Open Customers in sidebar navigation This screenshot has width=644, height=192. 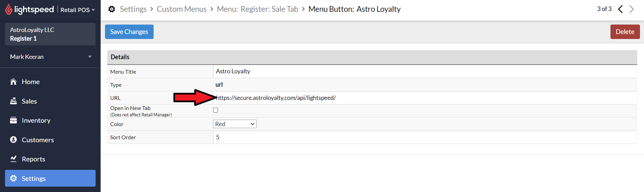[x=50, y=140]
